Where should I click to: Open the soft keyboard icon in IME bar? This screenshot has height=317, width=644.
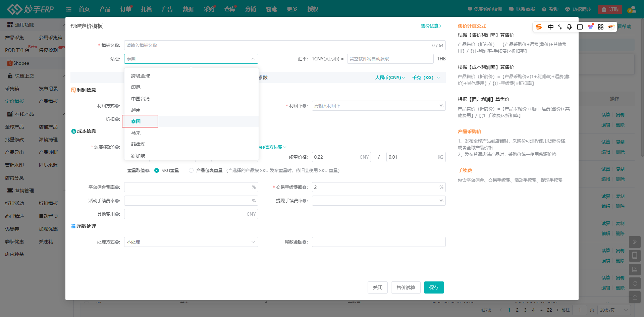click(580, 27)
